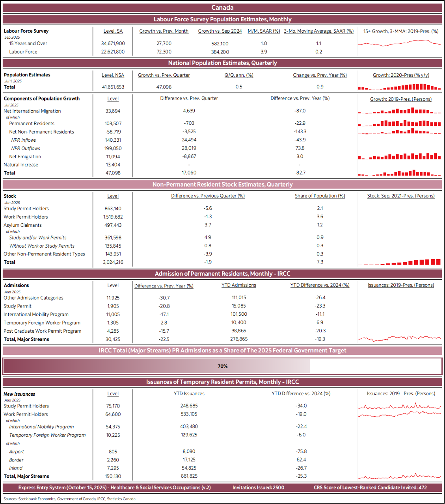Viewport: 445px width, 504px height.
Task: Click the Permanent Residents growth bar sparkline
Action: (399, 124)
